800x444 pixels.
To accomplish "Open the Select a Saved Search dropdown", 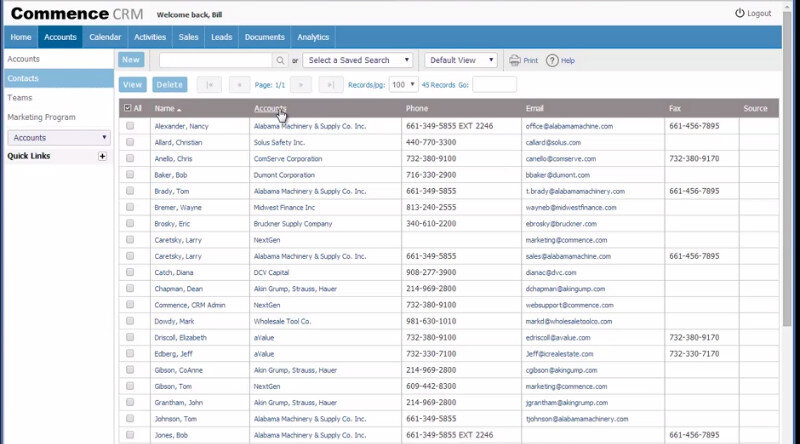I will tap(357, 60).
